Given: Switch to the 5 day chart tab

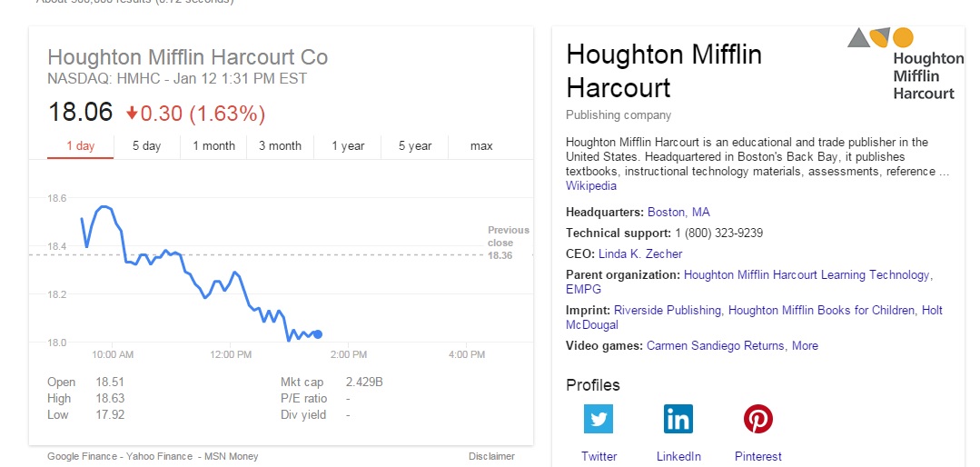Looking at the screenshot, I should pos(147,145).
